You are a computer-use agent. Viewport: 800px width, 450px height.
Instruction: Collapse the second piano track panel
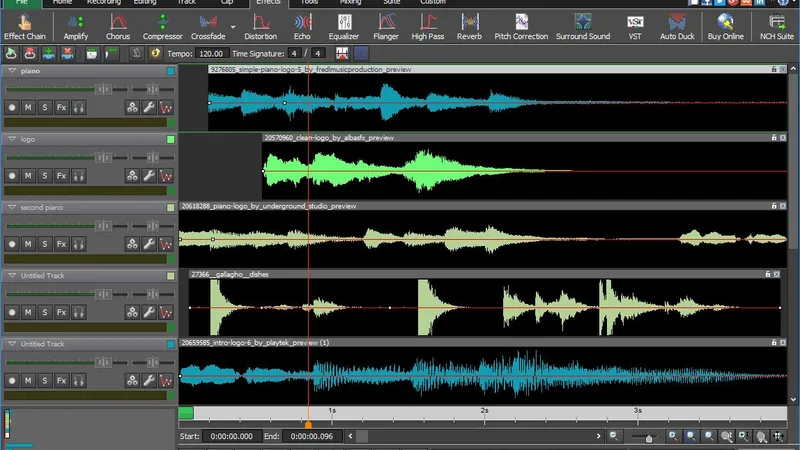click(x=11, y=207)
